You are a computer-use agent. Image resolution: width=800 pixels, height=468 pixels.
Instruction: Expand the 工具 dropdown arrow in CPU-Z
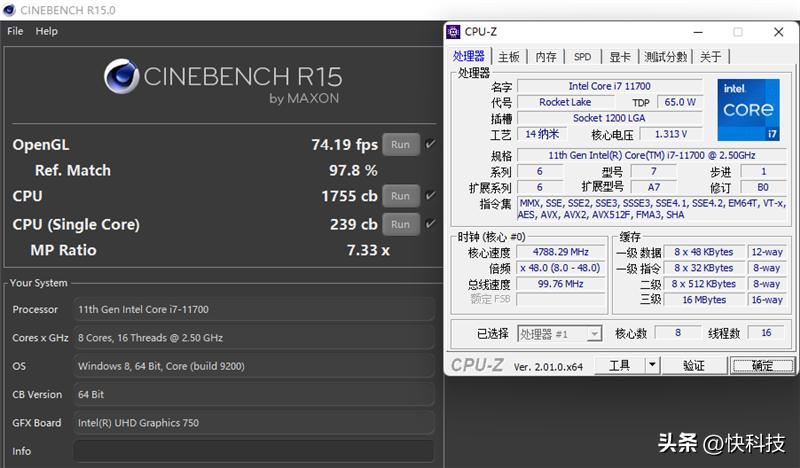[652, 365]
